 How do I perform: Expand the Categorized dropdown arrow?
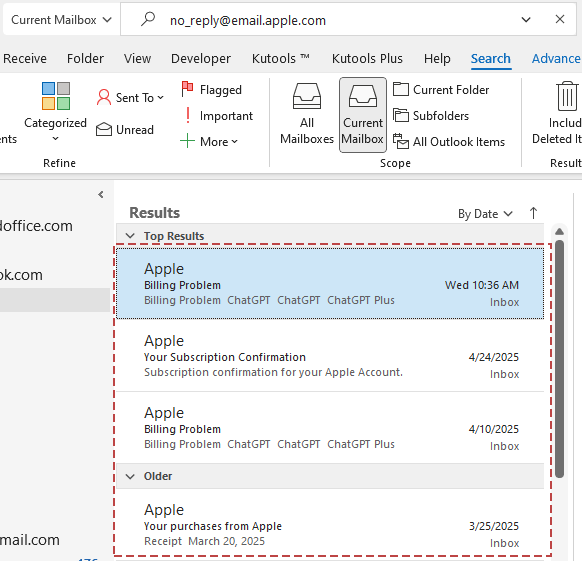(x=55, y=139)
